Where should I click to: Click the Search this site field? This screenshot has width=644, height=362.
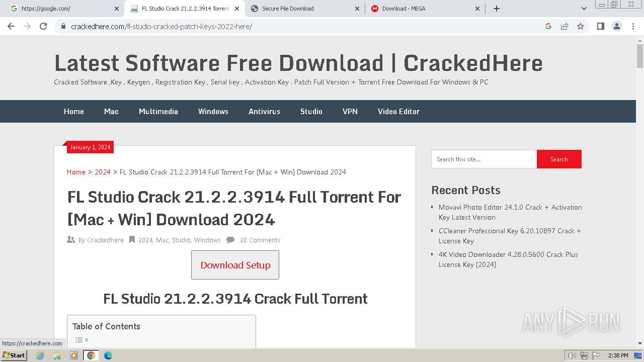click(484, 159)
